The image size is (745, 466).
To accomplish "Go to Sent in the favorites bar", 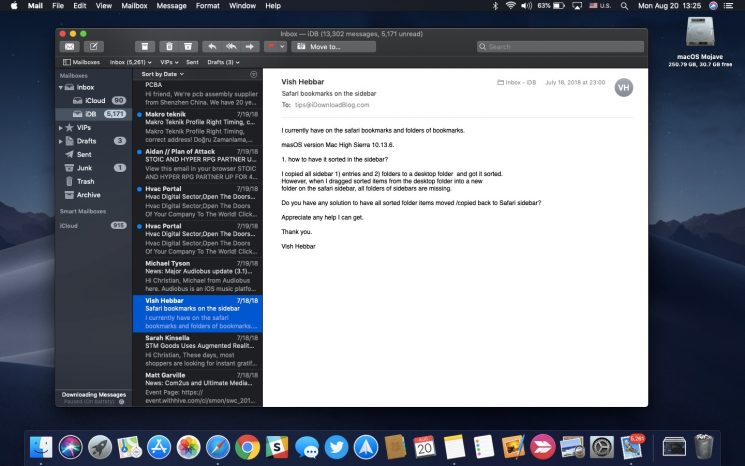I will pos(192,62).
